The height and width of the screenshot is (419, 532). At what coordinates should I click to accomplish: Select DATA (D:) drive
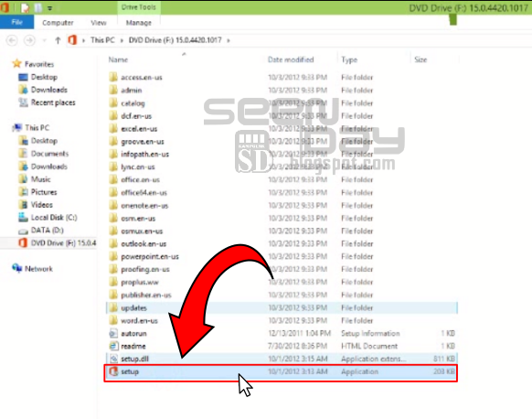coord(47,231)
